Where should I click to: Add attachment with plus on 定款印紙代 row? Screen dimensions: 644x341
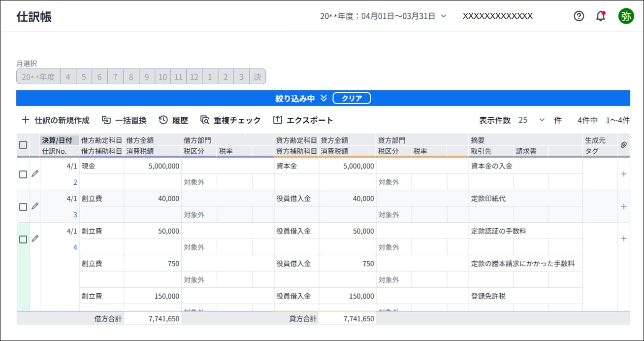tap(624, 206)
